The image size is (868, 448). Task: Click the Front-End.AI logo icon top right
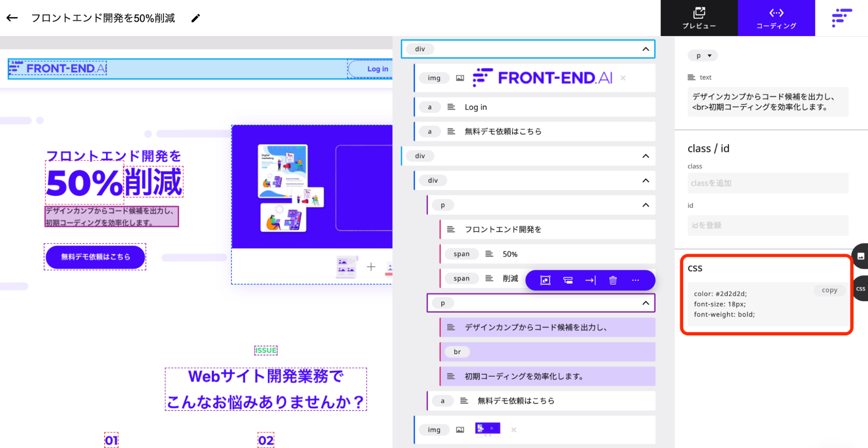tap(841, 18)
